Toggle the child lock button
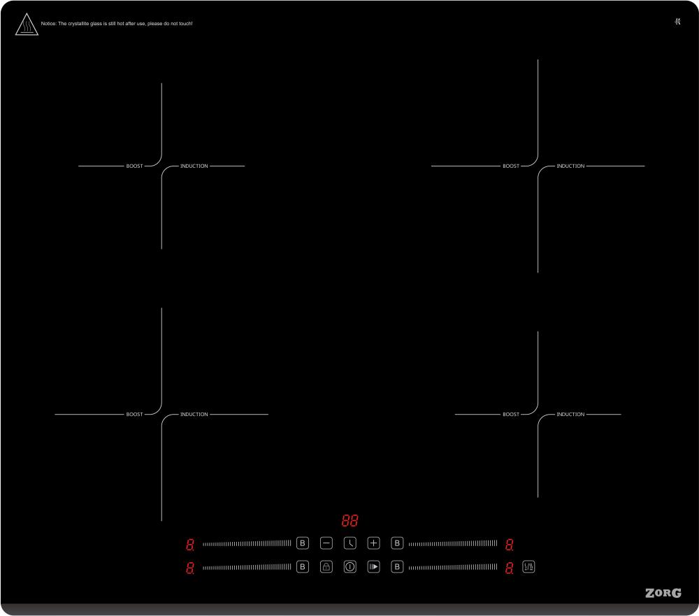 (326, 567)
